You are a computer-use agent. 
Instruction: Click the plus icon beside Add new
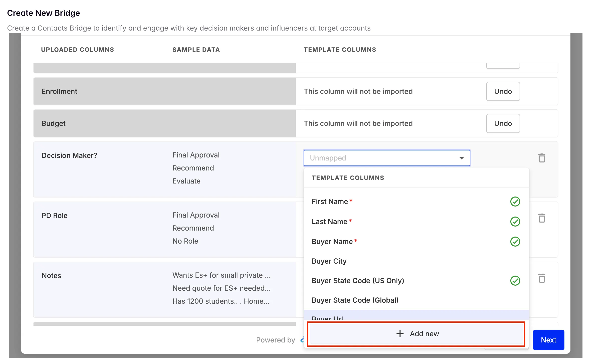[x=400, y=334]
